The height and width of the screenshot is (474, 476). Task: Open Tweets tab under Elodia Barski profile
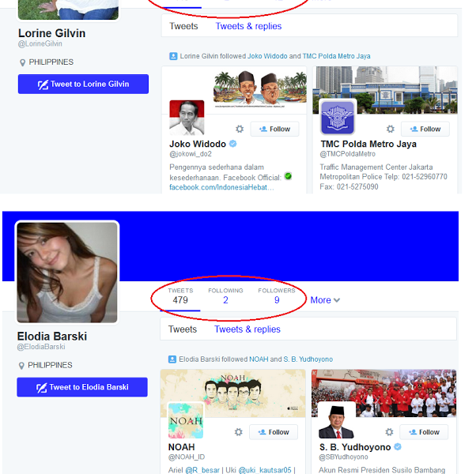[x=183, y=329]
